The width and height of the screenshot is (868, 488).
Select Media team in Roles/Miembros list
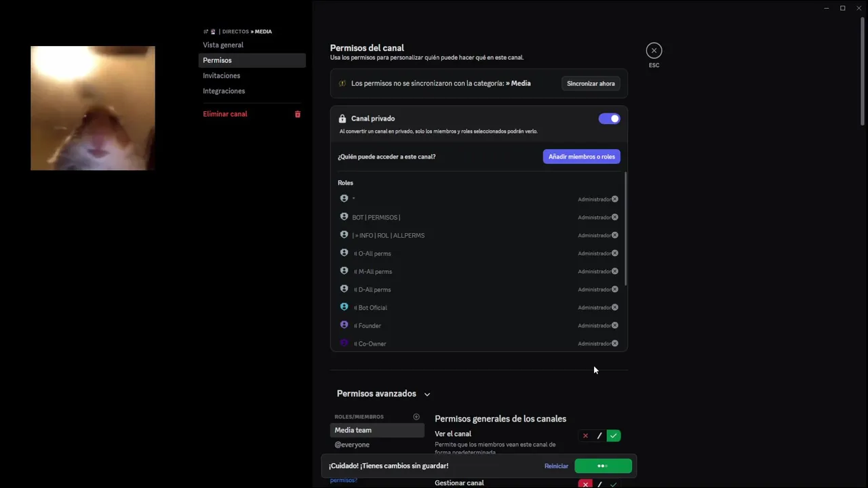(377, 430)
